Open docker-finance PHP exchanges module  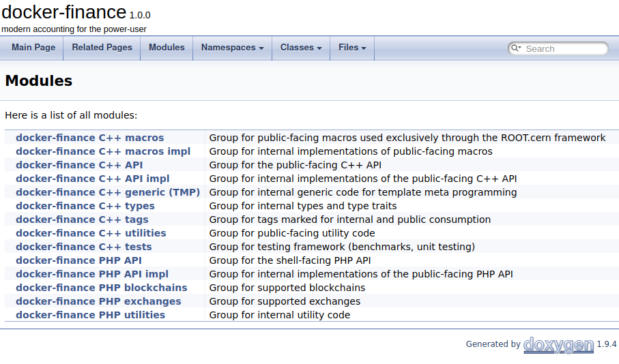(98, 301)
